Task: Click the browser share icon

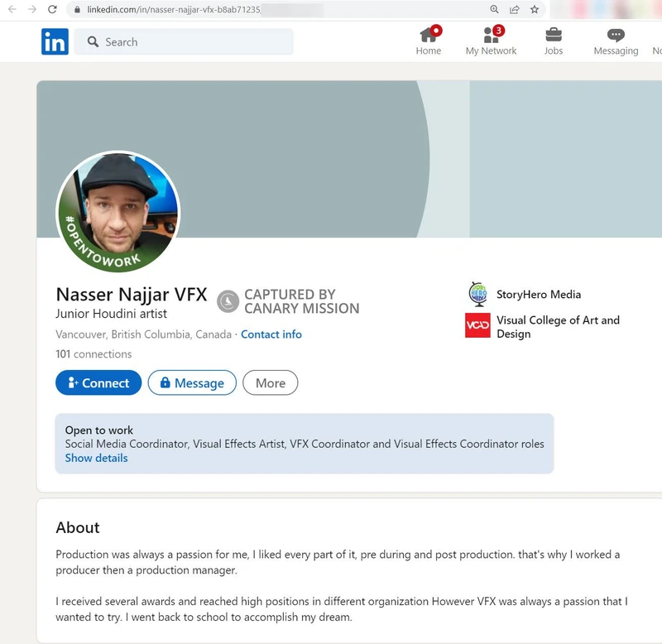Action: (x=513, y=11)
